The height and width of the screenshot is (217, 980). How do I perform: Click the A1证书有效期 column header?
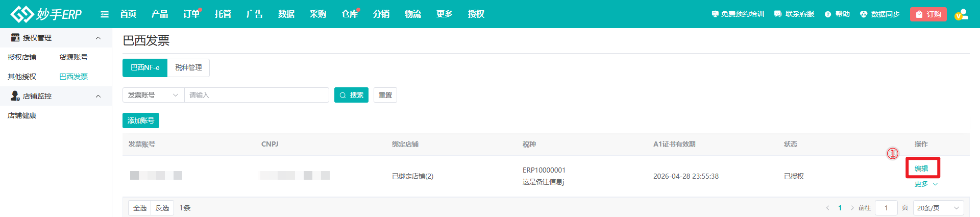pos(674,144)
